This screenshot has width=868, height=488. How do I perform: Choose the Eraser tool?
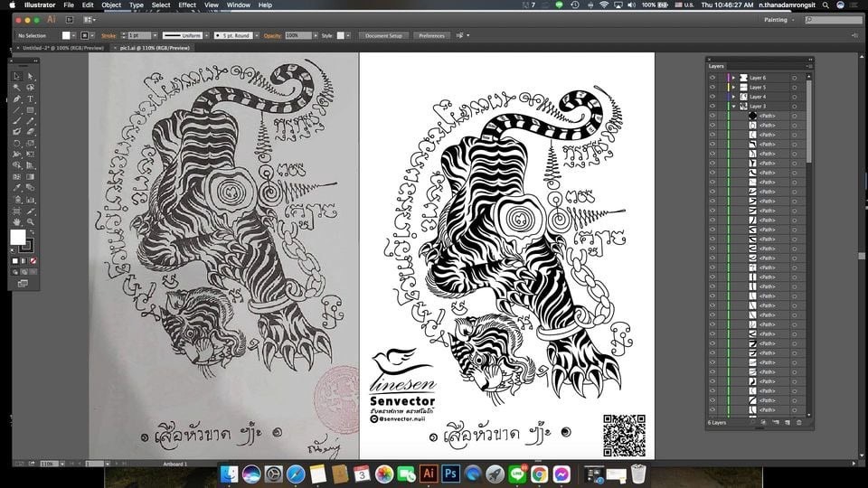point(31,132)
